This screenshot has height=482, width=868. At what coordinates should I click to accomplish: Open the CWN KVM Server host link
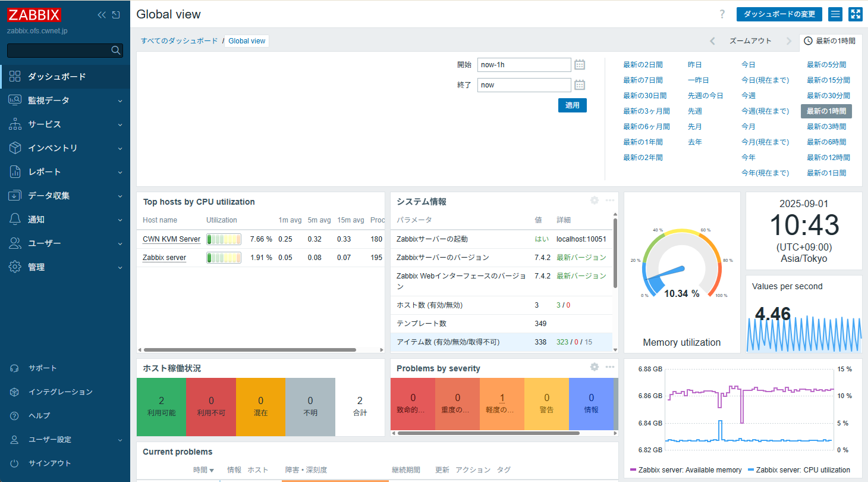(171, 239)
